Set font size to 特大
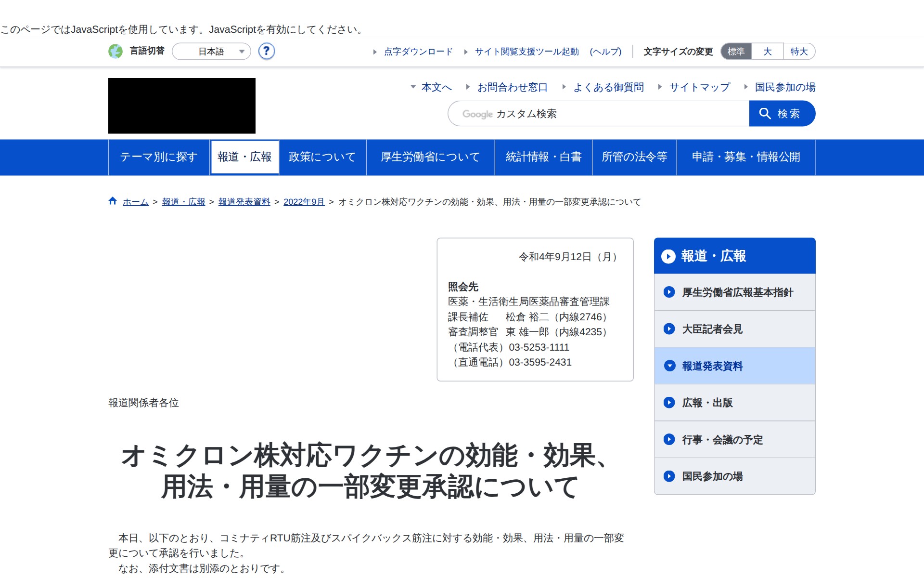 pyautogui.click(x=799, y=52)
